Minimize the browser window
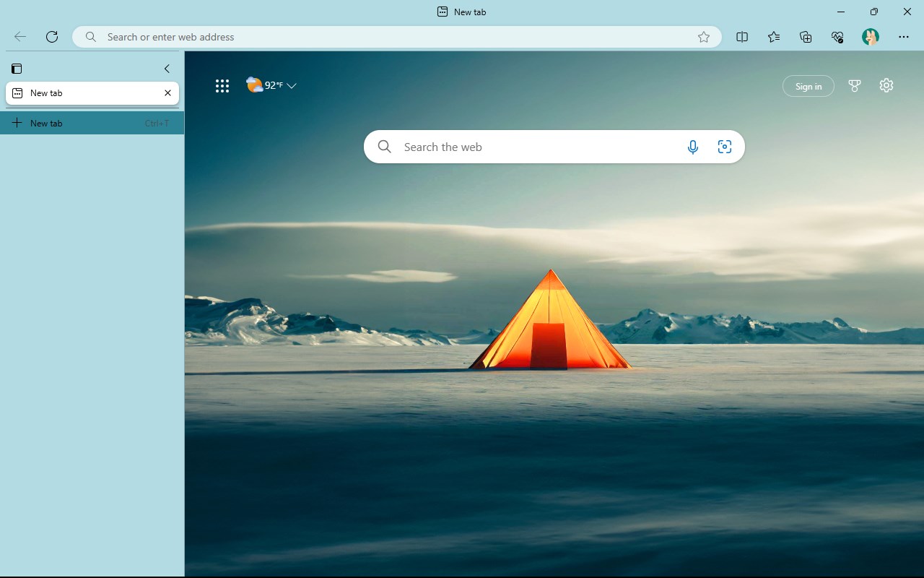The width and height of the screenshot is (924, 578). (841, 12)
